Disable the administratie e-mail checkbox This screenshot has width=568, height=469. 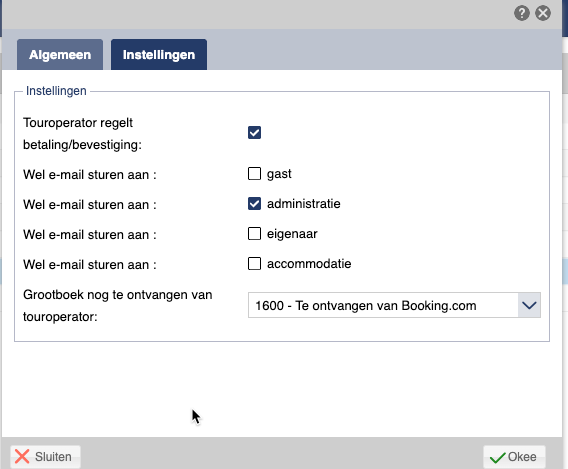[254, 204]
